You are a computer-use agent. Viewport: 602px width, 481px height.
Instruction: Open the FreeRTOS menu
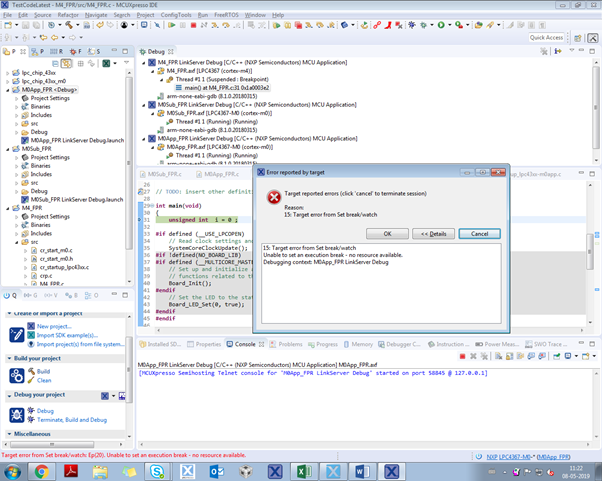tap(226, 15)
